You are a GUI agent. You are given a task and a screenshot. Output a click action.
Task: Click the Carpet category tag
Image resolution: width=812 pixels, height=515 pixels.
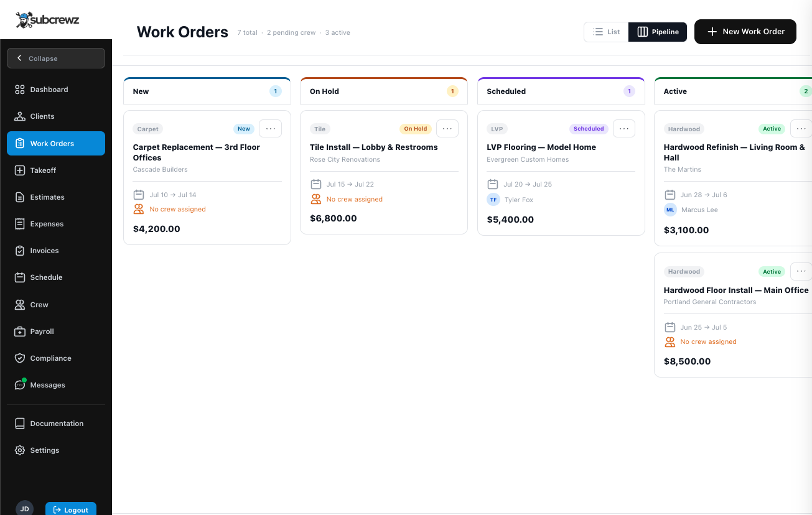pos(148,129)
